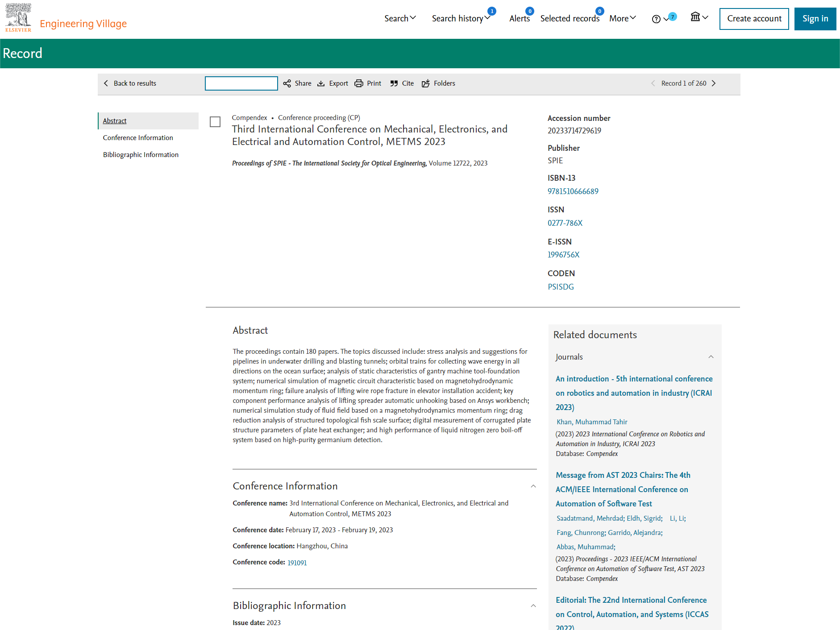This screenshot has width=840, height=630.
Task: Click the Export download icon
Action: click(321, 83)
